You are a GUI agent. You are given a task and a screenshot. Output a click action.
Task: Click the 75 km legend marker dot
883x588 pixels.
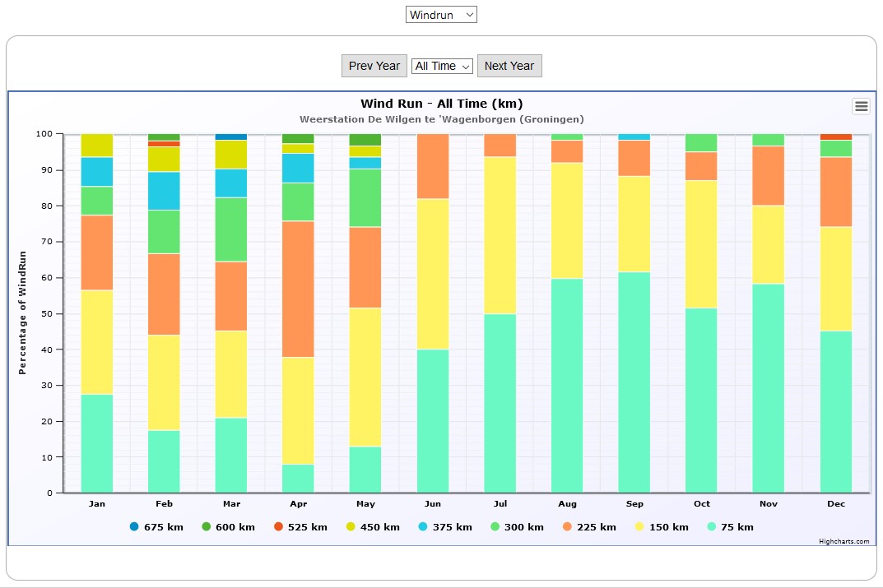click(712, 527)
